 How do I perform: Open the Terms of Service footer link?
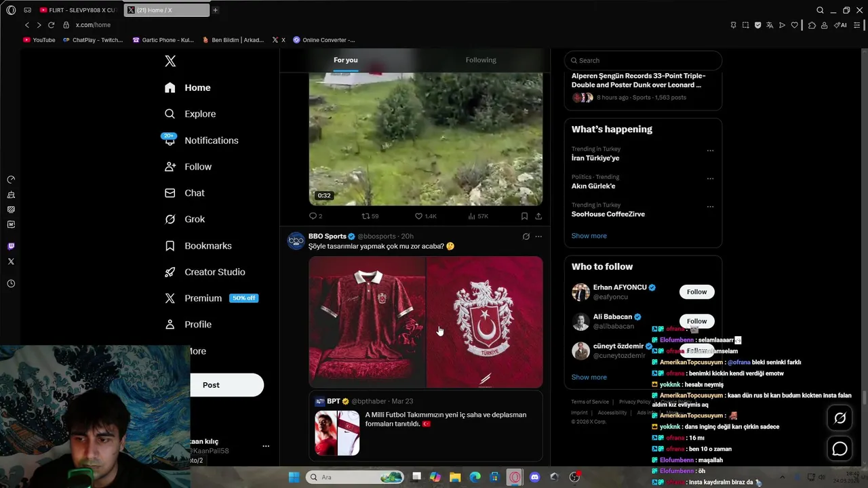click(590, 402)
